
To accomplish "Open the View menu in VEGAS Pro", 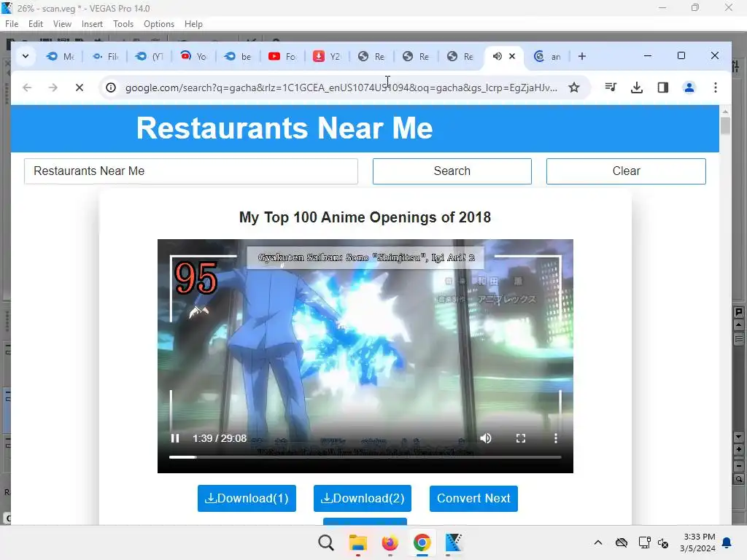I will (62, 24).
